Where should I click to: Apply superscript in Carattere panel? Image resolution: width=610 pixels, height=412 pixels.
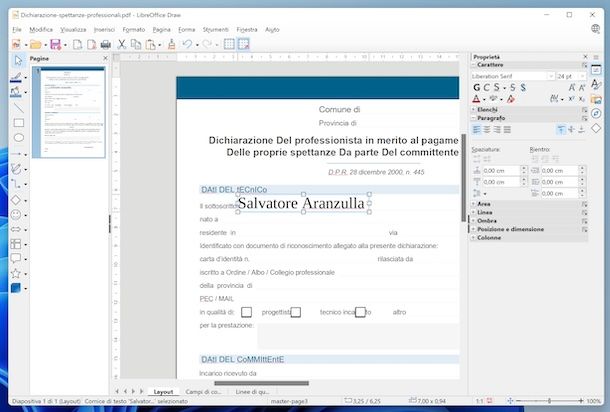point(571,99)
